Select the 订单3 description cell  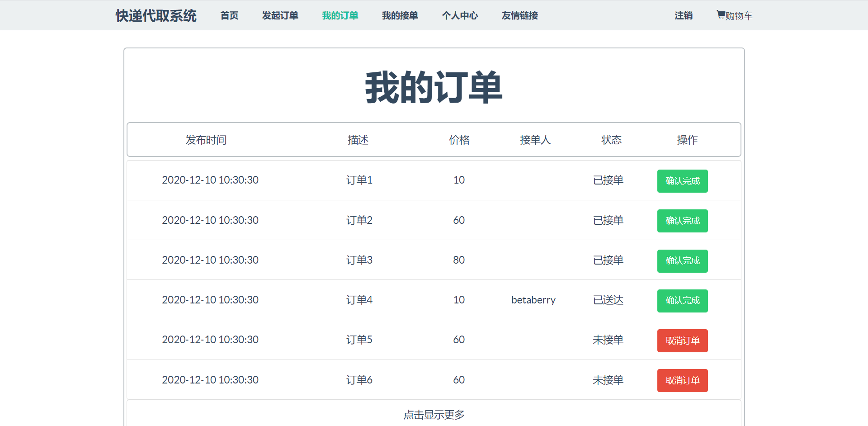coord(359,260)
